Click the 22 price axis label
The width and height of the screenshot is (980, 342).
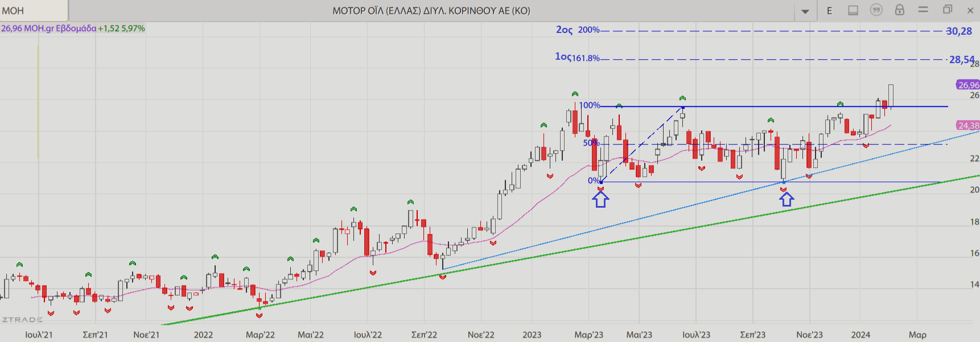[974, 158]
